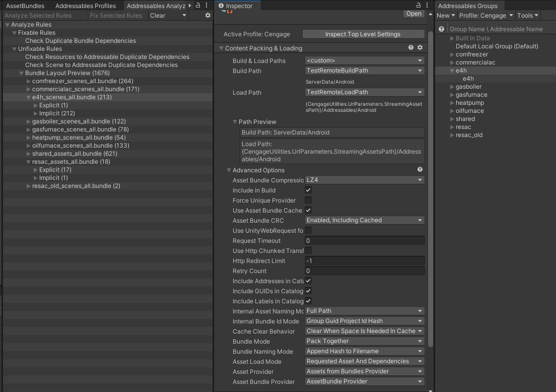Click the help badge next to Advanced Options
Screen dimensions: 556x392
[x=420, y=170]
